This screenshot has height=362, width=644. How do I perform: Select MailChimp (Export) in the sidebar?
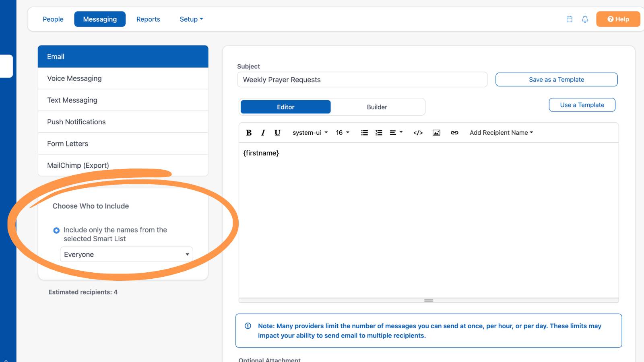pyautogui.click(x=123, y=165)
